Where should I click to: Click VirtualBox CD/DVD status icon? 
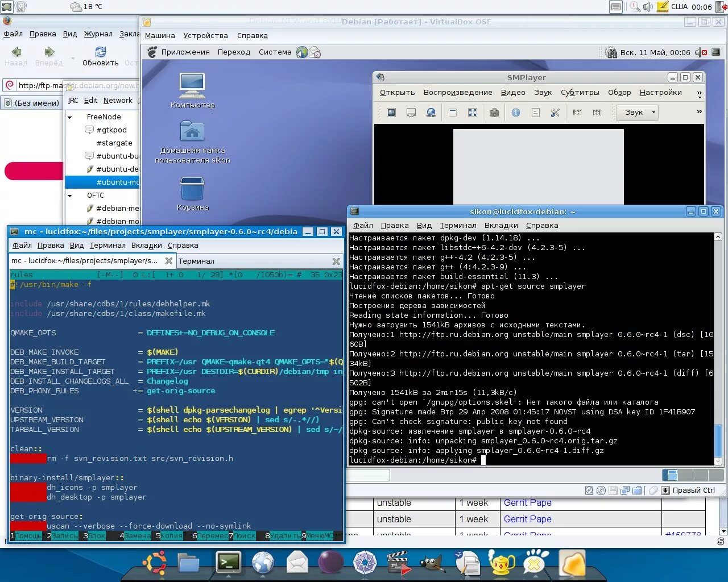pyautogui.click(x=601, y=490)
